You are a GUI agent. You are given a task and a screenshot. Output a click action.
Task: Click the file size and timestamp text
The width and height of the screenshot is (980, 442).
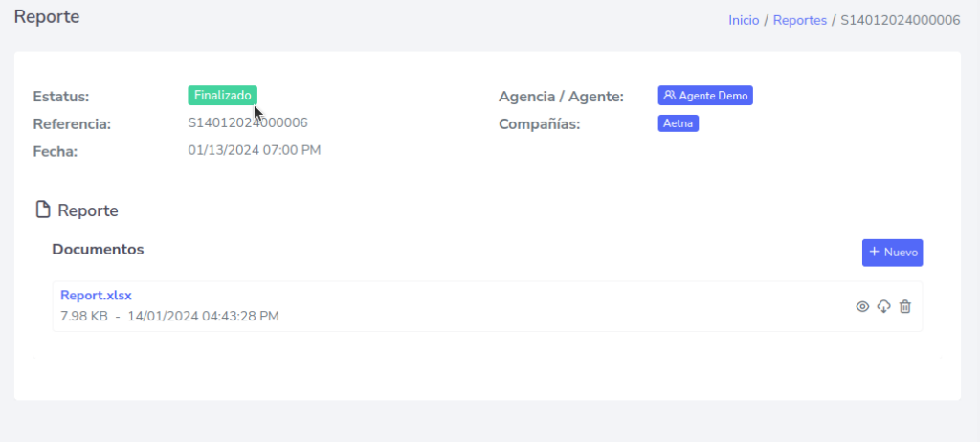pos(169,316)
